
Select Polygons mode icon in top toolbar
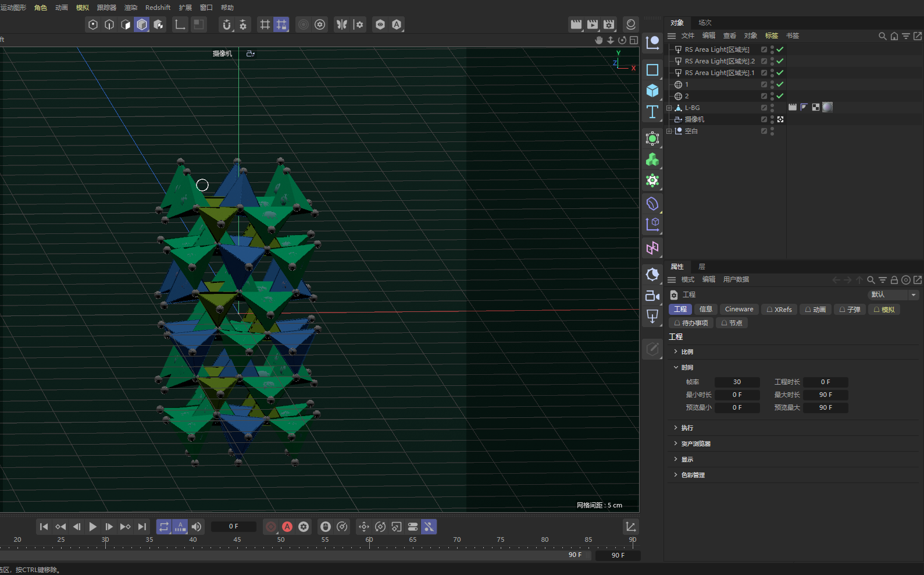pyautogui.click(x=126, y=24)
